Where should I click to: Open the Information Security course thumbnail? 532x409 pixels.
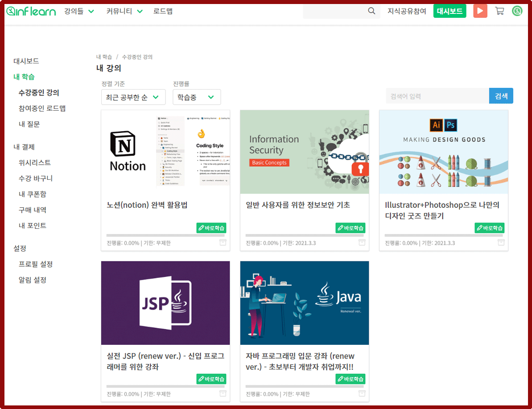[x=305, y=152]
